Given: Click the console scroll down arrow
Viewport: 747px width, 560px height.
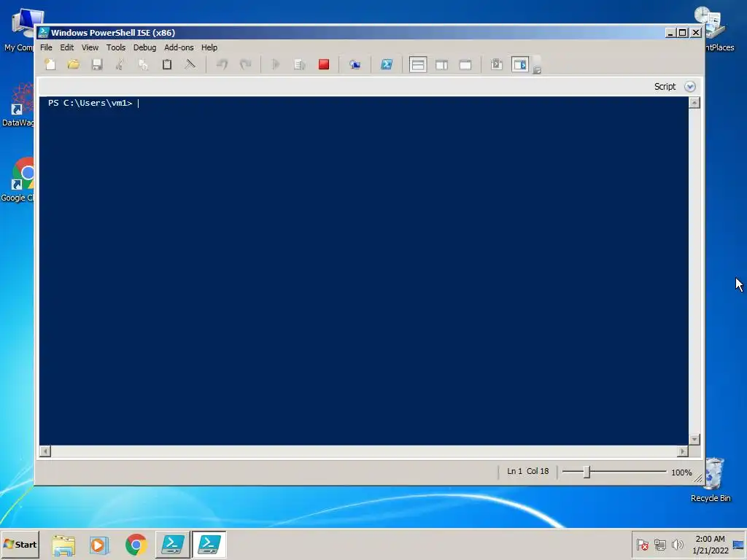Looking at the screenshot, I should [694, 439].
